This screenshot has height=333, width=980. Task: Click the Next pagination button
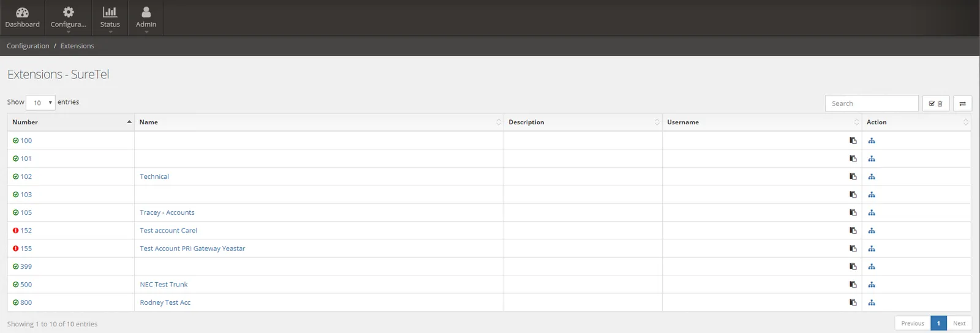coord(959,323)
